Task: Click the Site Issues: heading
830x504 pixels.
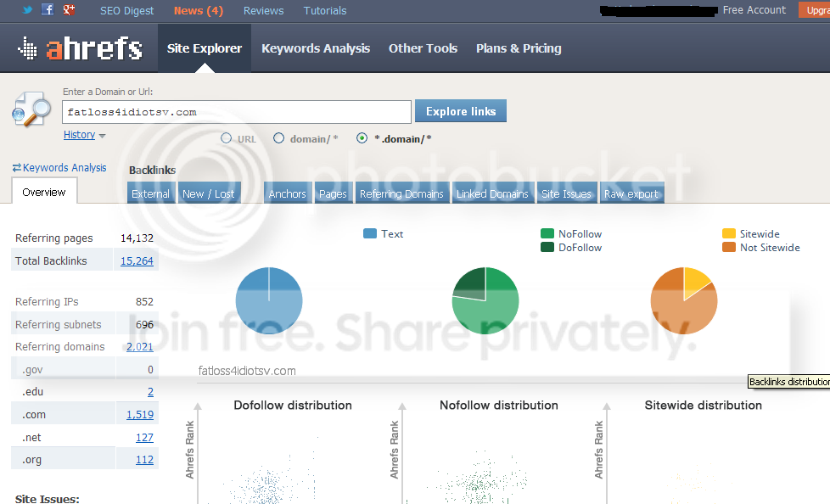Action: [48, 499]
